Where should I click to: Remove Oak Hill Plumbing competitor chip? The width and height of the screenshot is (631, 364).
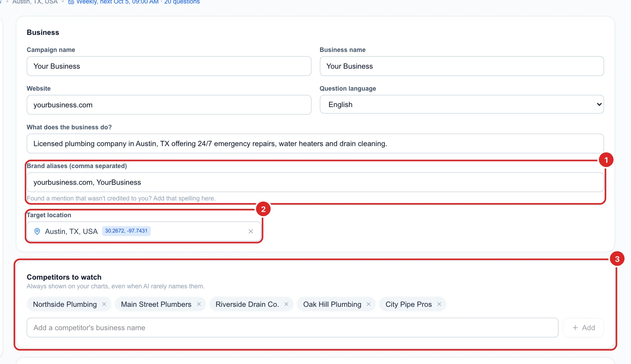pos(369,304)
